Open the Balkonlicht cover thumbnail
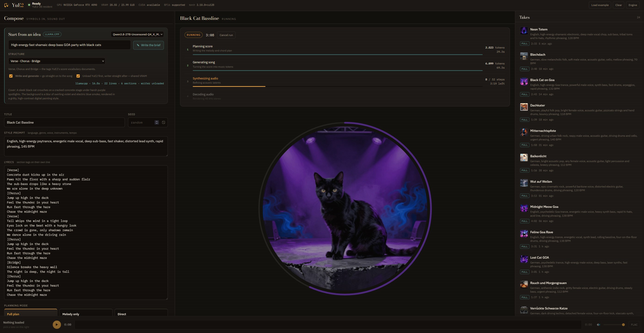The height and width of the screenshot is (333, 644). coord(524,158)
